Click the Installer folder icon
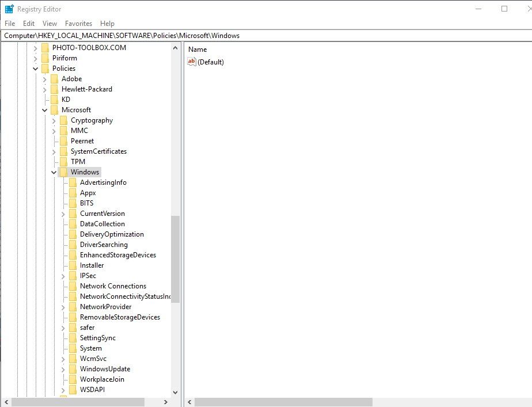 pos(73,265)
